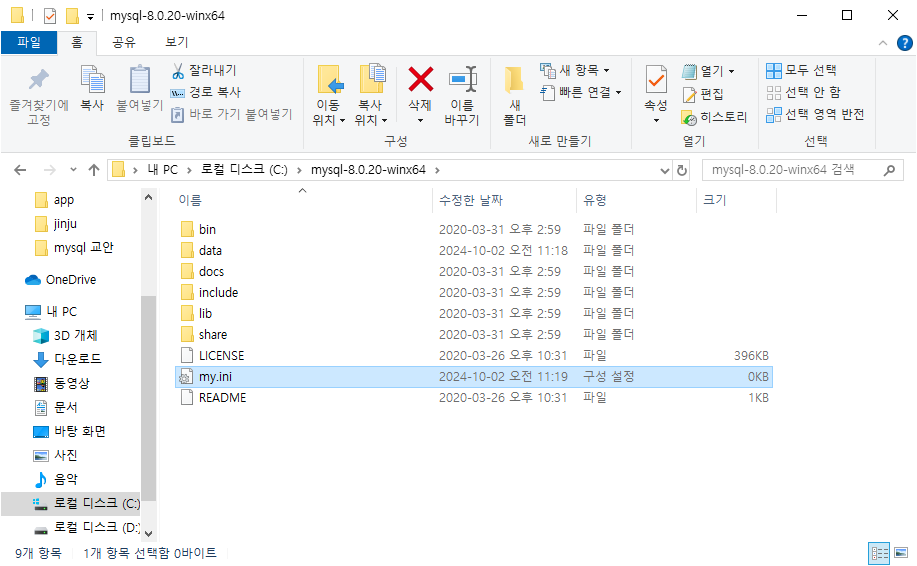The width and height of the screenshot is (917, 566).
Task: Open 다운로드 (Downloads) in navigation pane
Action: [x=77, y=359]
